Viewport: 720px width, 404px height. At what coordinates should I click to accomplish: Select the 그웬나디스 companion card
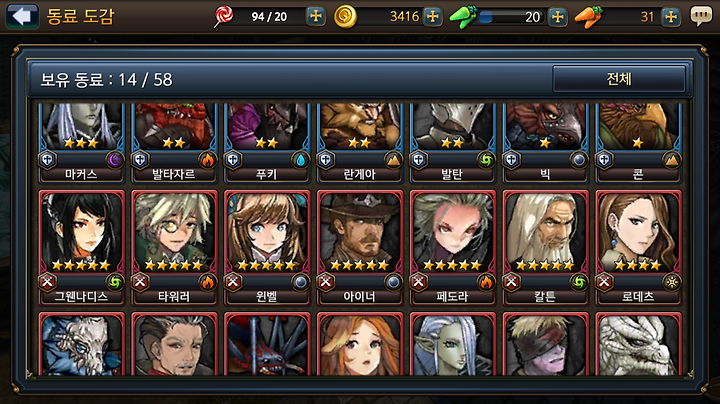(x=82, y=247)
